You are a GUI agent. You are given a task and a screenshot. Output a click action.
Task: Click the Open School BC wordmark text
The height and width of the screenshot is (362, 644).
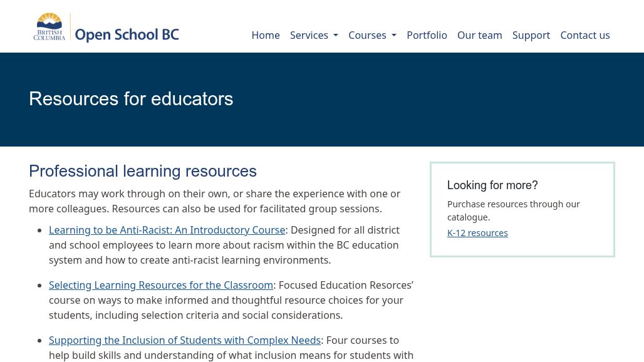pyautogui.click(x=127, y=34)
